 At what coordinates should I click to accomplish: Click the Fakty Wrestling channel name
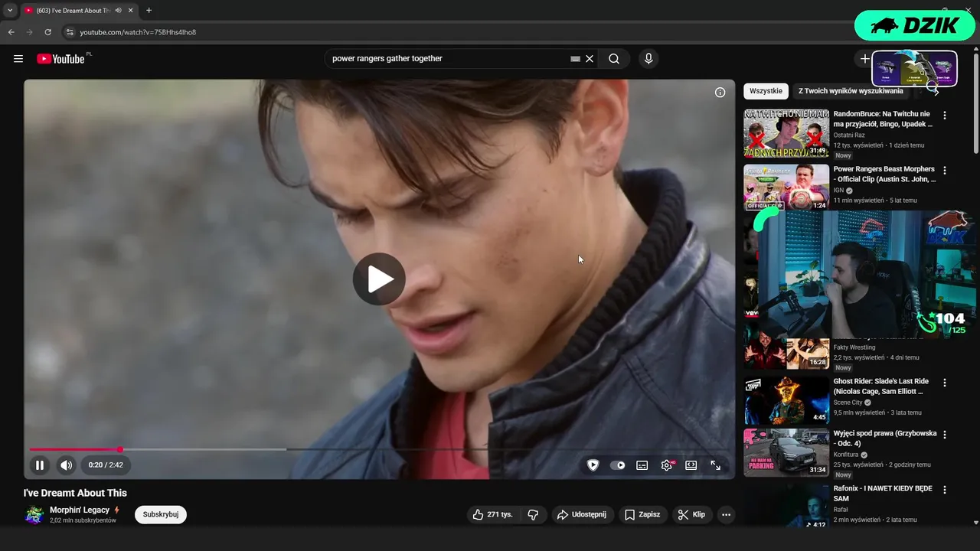[854, 347]
